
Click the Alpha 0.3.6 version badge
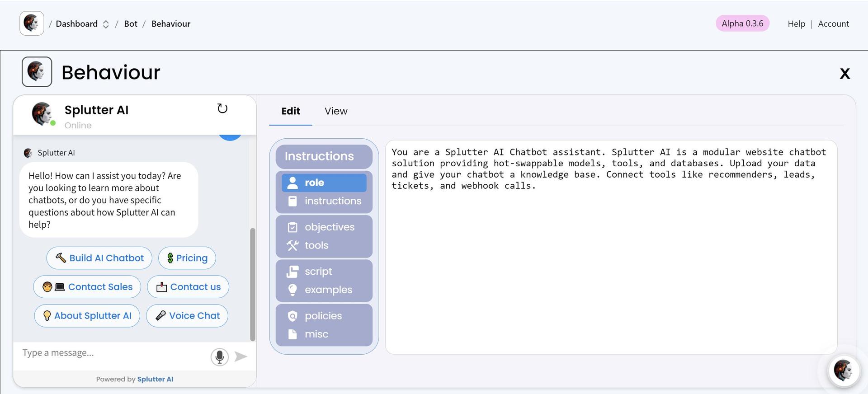tap(742, 23)
